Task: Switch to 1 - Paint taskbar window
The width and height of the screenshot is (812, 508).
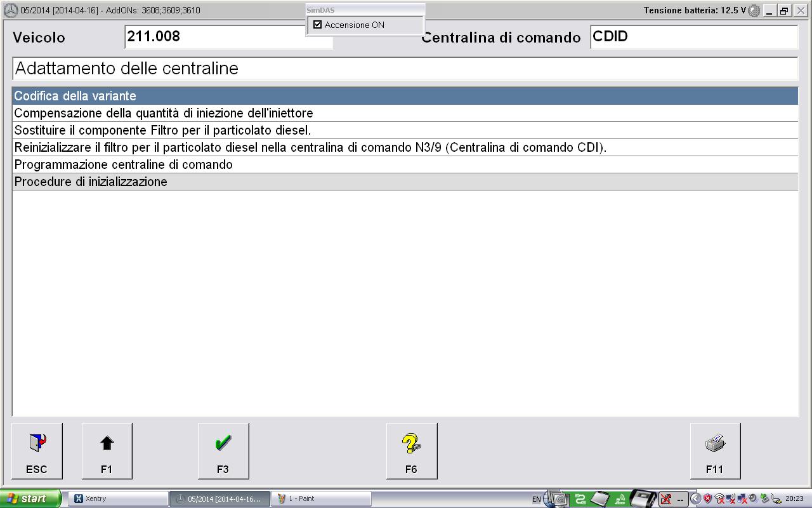Action: tap(320, 499)
